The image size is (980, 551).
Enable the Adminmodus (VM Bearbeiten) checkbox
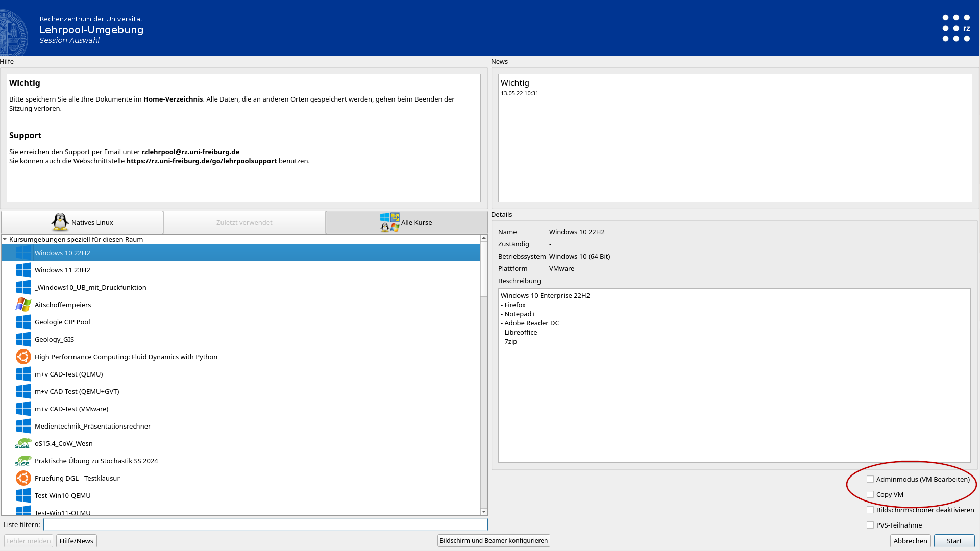click(x=870, y=479)
